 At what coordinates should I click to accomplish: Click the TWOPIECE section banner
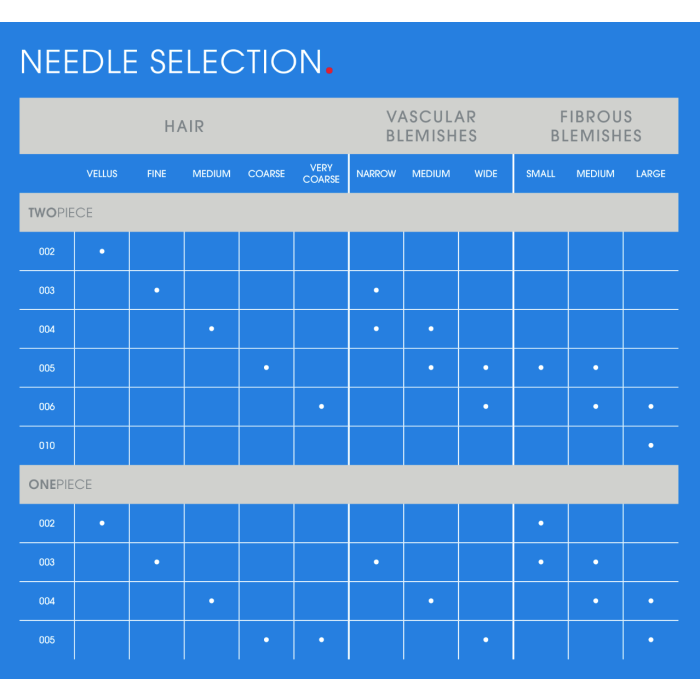pos(349,212)
